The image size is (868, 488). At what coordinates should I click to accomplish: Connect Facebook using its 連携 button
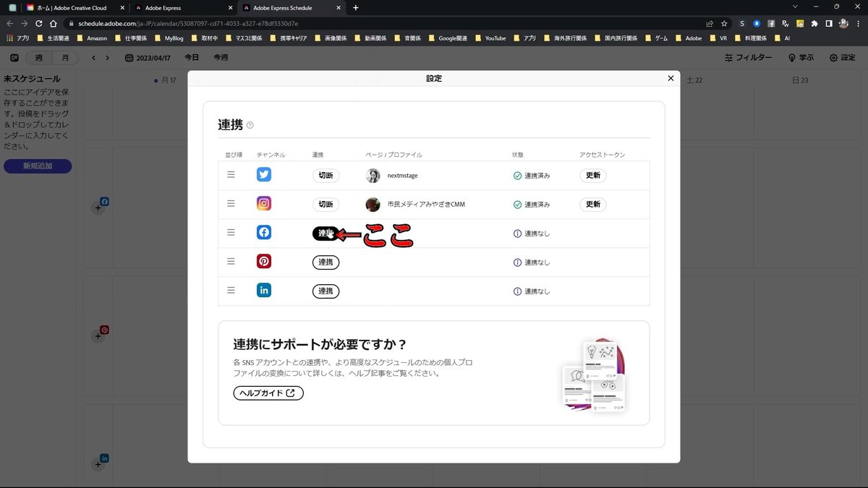tap(325, 234)
